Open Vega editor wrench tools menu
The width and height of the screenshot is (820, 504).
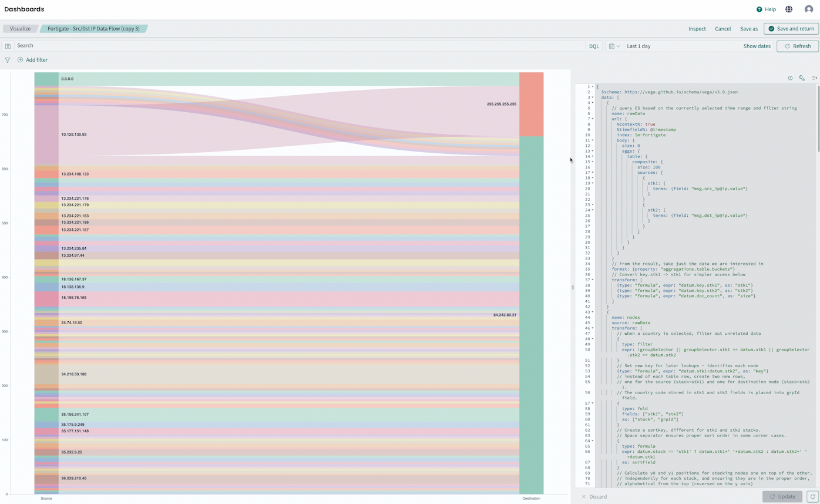[x=802, y=78]
